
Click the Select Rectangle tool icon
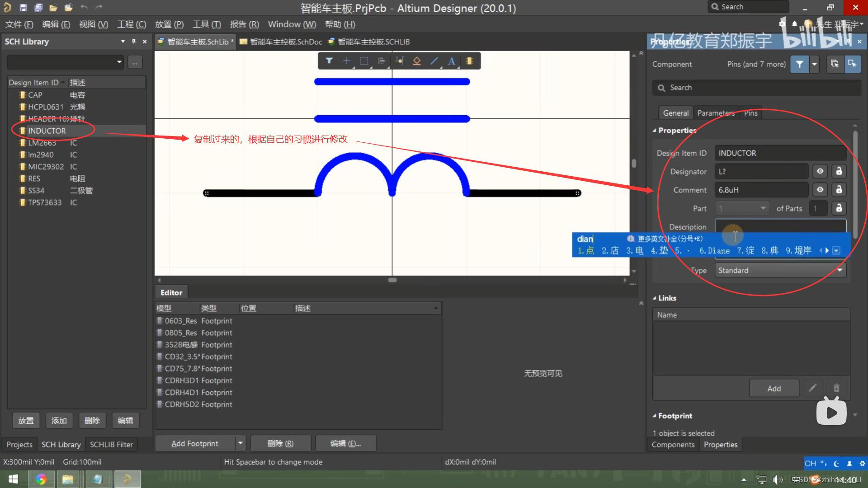point(364,61)
